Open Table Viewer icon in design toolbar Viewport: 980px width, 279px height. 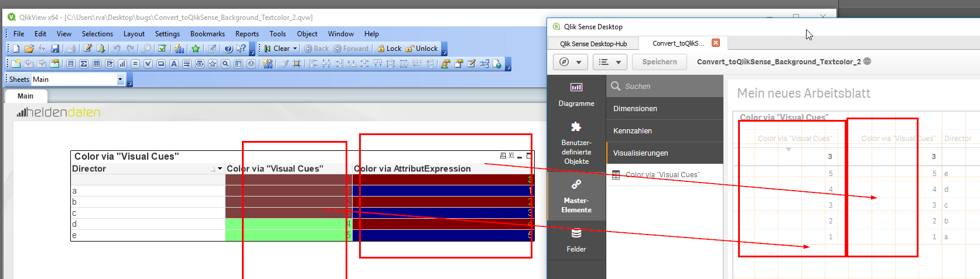(484, 64)
